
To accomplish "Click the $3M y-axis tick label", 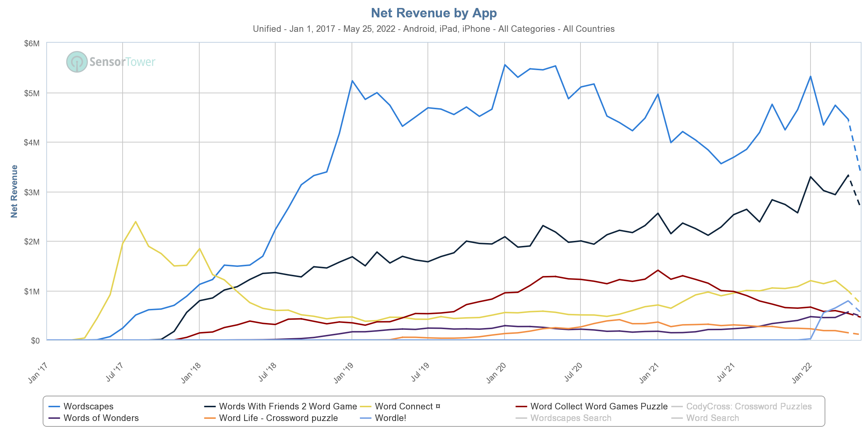I will coord(32,192).
